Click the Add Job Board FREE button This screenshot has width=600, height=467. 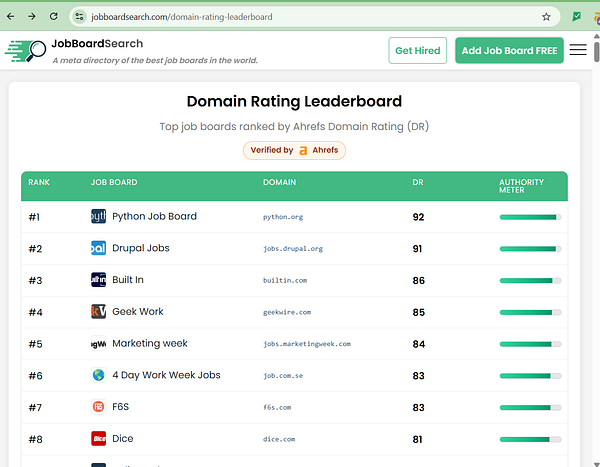click(x=509, y=51)
